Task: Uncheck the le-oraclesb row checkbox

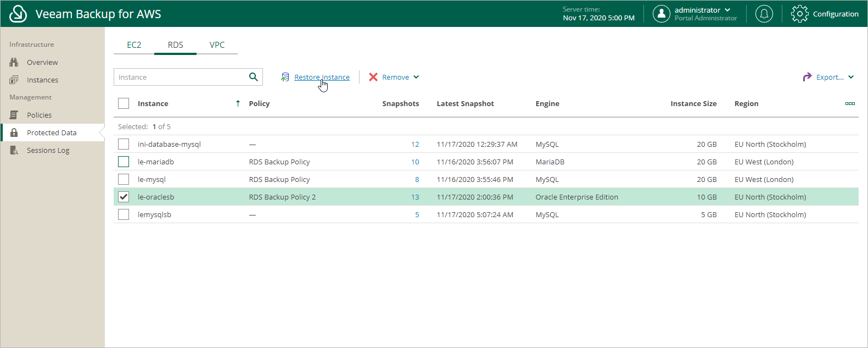Action: pos(124,197)
